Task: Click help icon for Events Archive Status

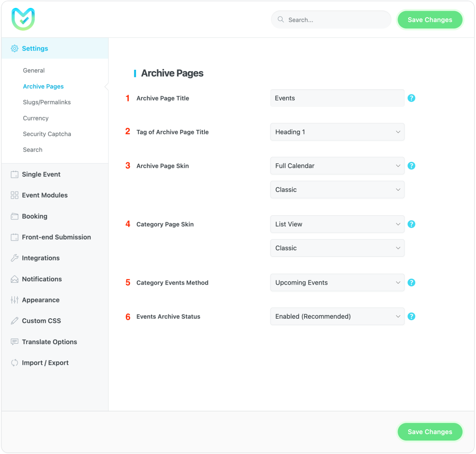Action: [x=411, y=316]
